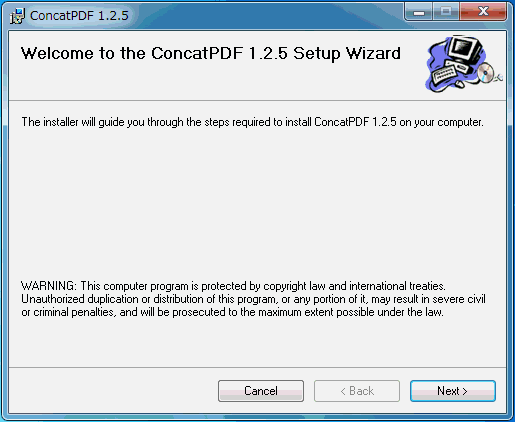This screenshot has width=515, height=422.
Task: Click the separator line above the buttons
Action: [257, 368]
